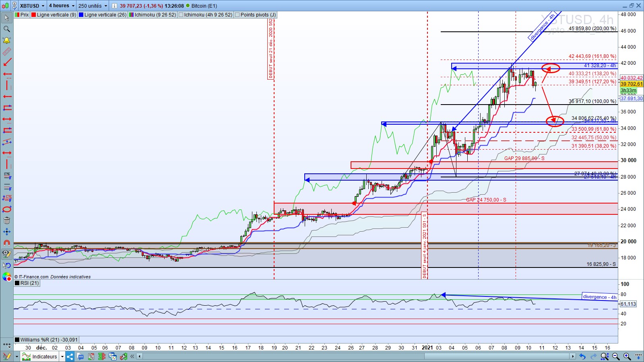Zoom in on the chart

(627, 356)
